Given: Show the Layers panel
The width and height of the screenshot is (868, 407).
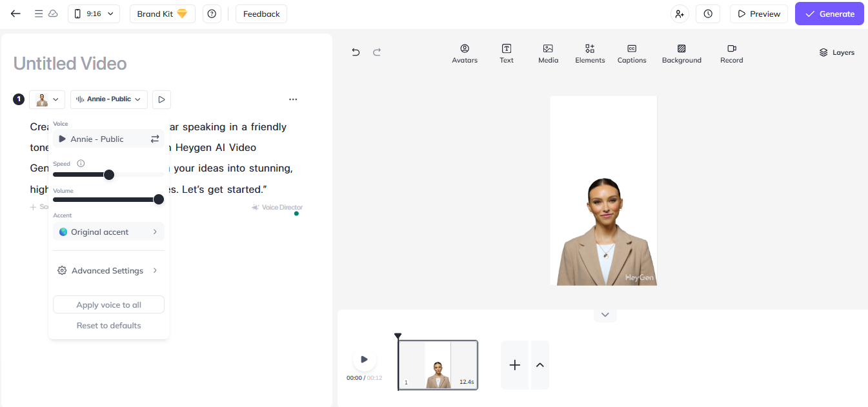Looking at the screenshot, I should coord(836,52).
